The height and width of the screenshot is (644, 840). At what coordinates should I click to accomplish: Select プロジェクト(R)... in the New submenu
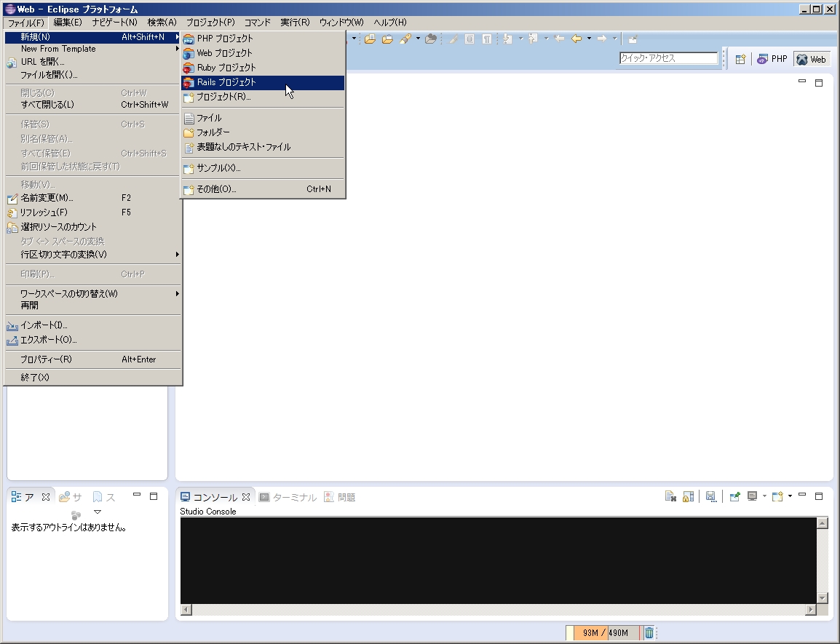[x=263, y=97]
